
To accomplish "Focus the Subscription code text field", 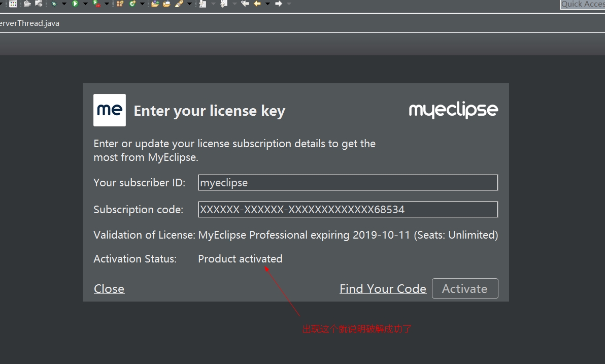I will pyautogui.click(x=348, y=209).
